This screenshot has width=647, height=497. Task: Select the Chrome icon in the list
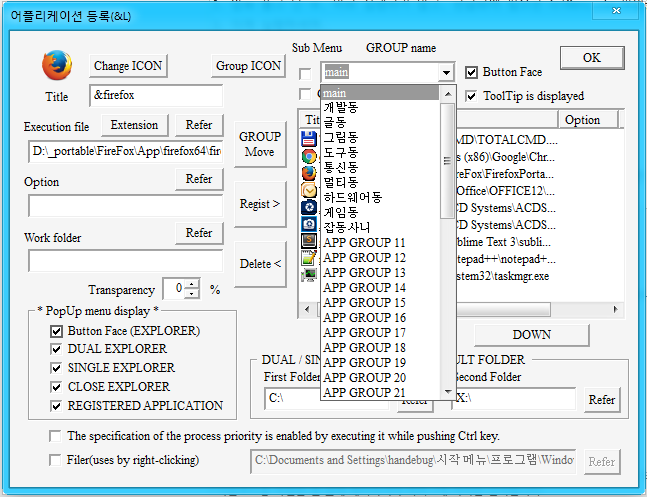coord(309,156)
